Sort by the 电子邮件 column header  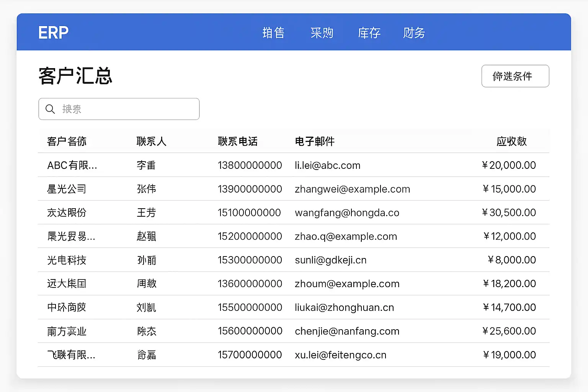click(314, 142)
